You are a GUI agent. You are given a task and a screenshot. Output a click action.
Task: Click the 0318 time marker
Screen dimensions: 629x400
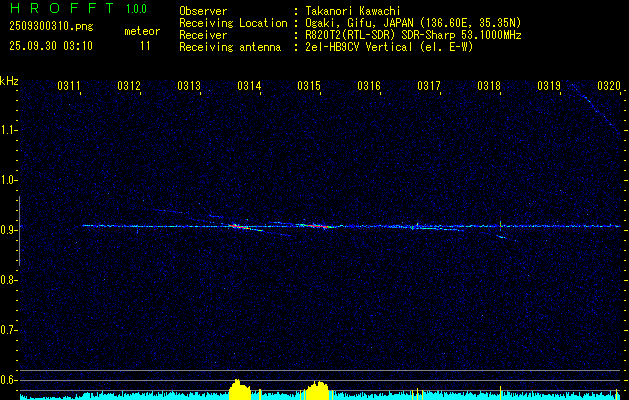click(489, 86)
